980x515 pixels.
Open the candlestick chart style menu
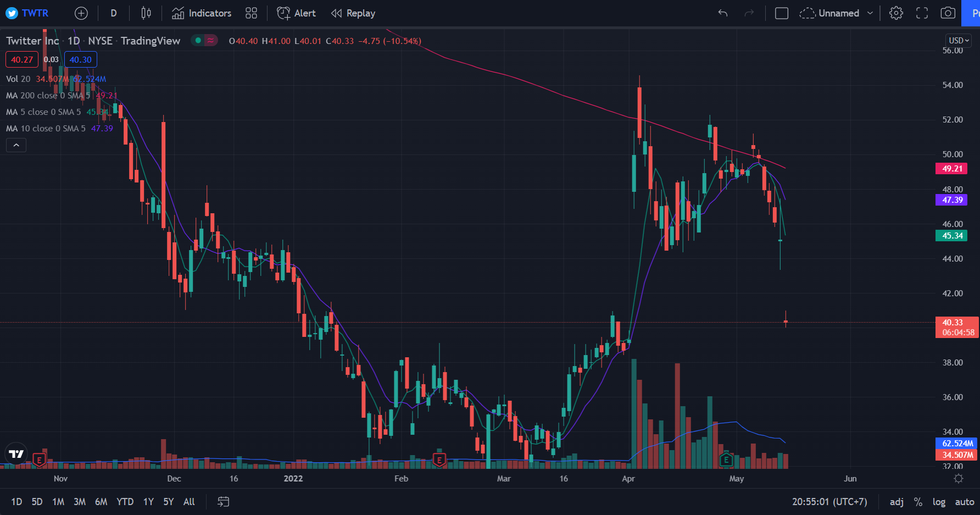pos(146,13)
